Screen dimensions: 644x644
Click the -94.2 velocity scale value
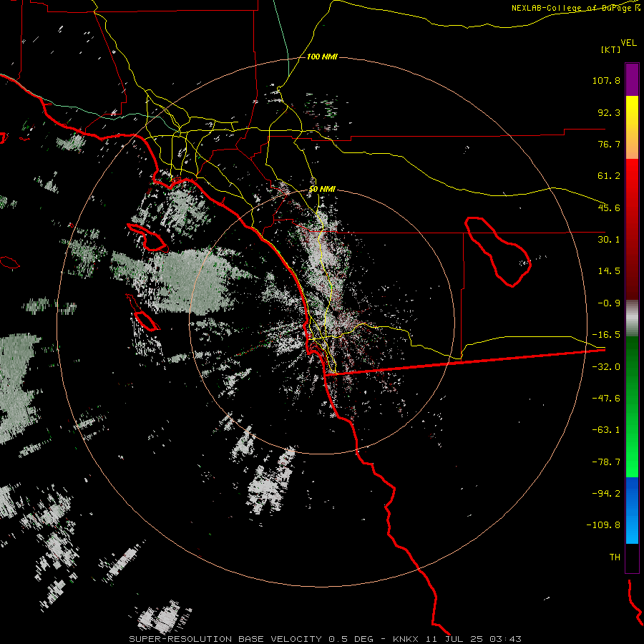coord(606,494)
